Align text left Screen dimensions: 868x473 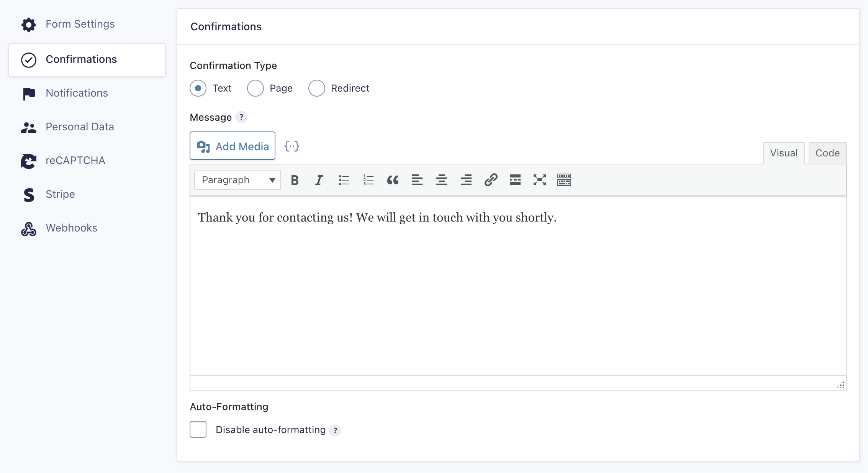point(417,180)
